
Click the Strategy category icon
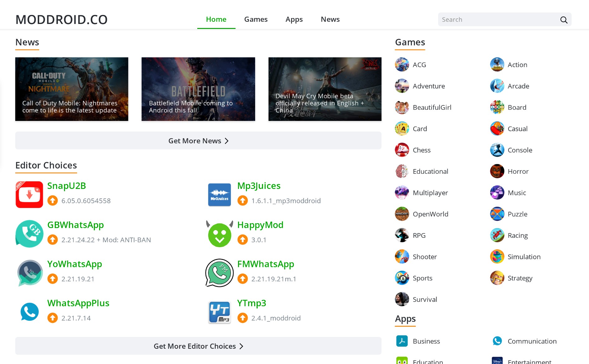click(497, 278)
